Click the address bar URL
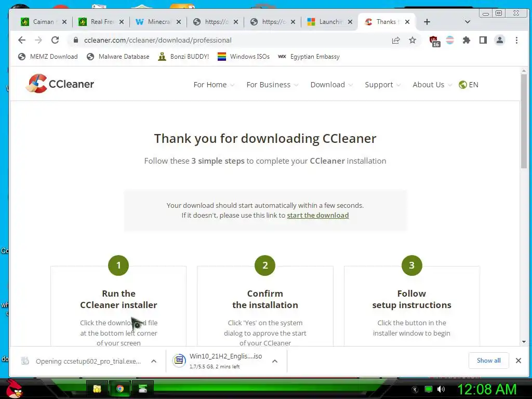This screenshot has height=399, width=532. coord(158,40)
